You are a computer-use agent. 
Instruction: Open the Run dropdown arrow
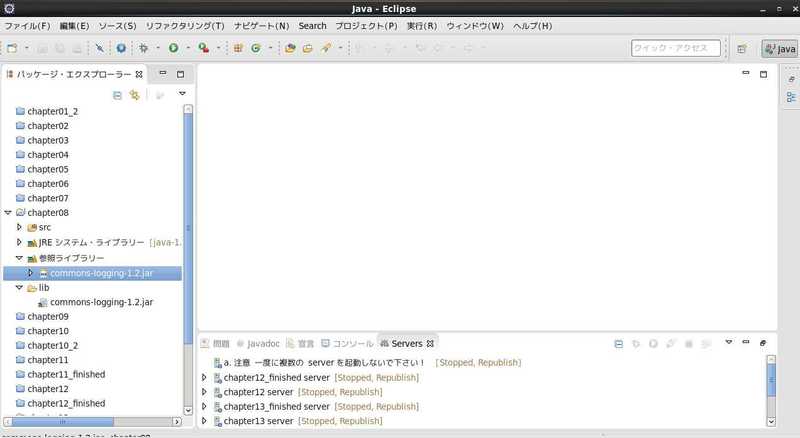[x=188, y=48]
